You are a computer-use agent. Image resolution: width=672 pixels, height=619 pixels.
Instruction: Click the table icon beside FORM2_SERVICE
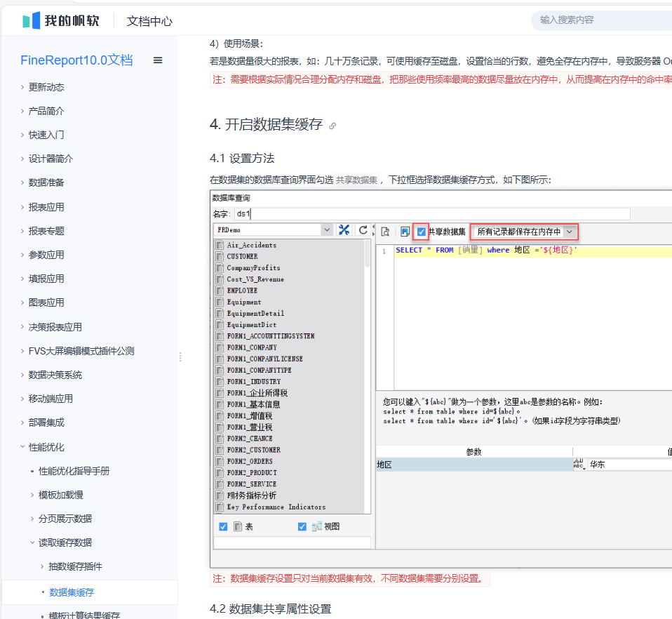click(x=220, y=484)
